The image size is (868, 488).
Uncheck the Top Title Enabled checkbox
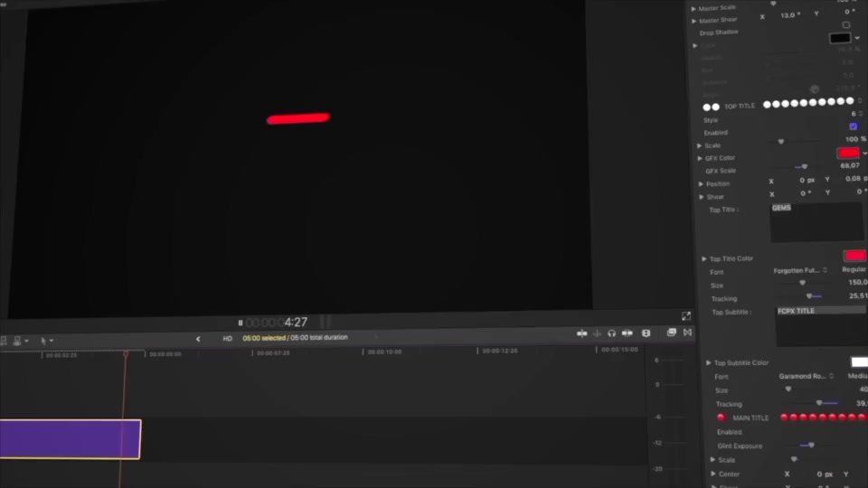(x=853, y=127)
